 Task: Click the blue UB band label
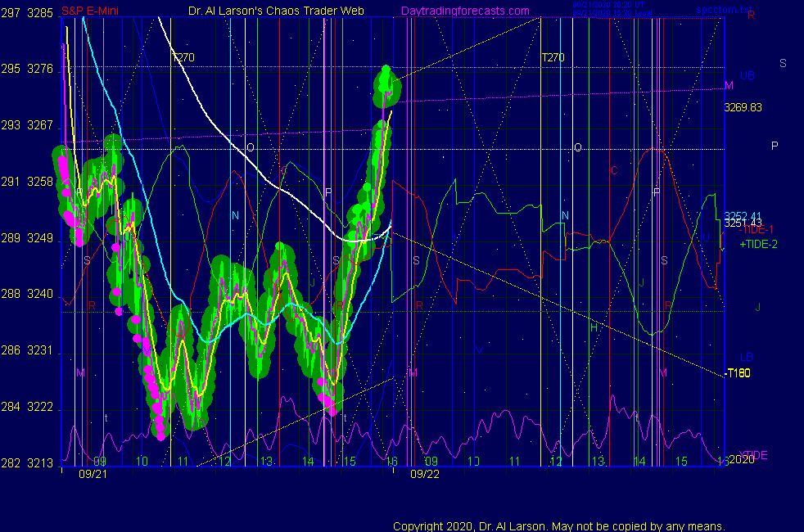[747, 75]
